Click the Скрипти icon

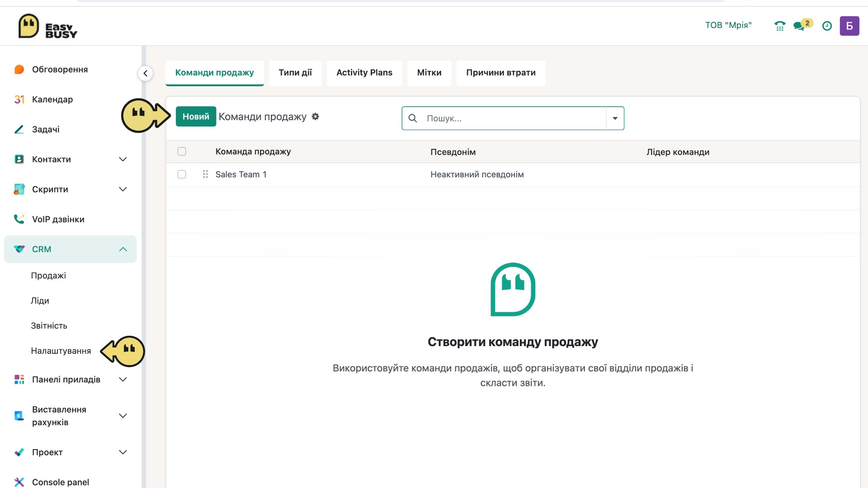[x=19, y=189]
